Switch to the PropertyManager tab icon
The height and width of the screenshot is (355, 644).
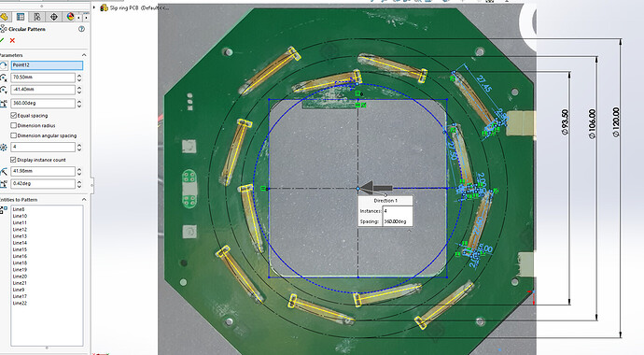[x=21, y=17]
